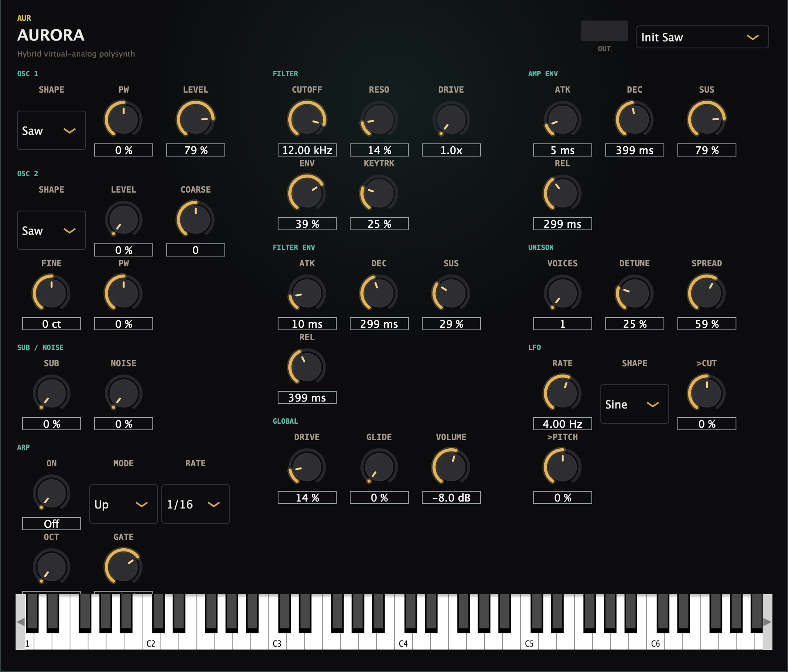The image size is (788, 672).
Task: Open OSC 2 shape Saw dropdown
Action: [52, 230]
